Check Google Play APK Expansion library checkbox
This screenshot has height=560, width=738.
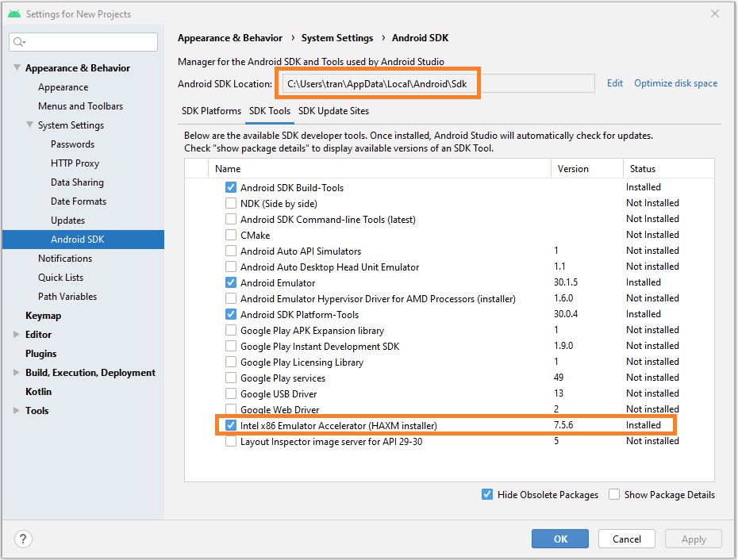click(231, 330)
